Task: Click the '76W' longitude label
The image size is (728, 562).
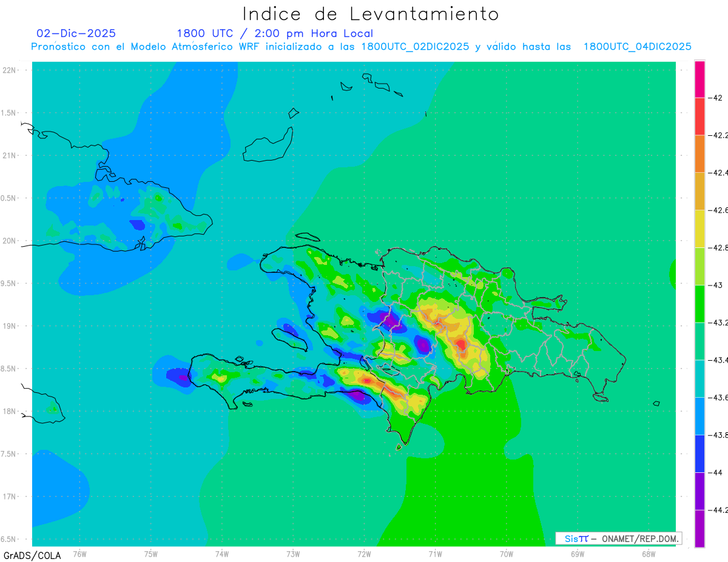Action: pos(79,554)
